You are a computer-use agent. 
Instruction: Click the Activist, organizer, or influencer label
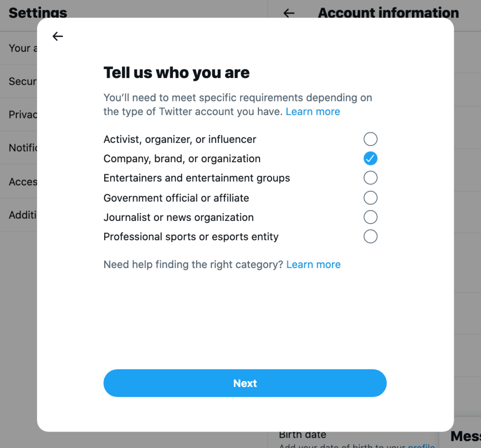pos(180,140)
